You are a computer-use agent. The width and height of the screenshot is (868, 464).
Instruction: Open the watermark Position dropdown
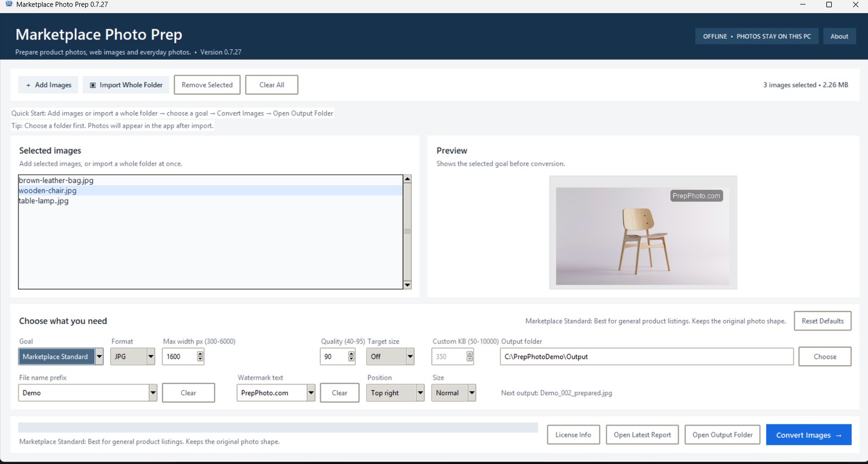[395, 393]
